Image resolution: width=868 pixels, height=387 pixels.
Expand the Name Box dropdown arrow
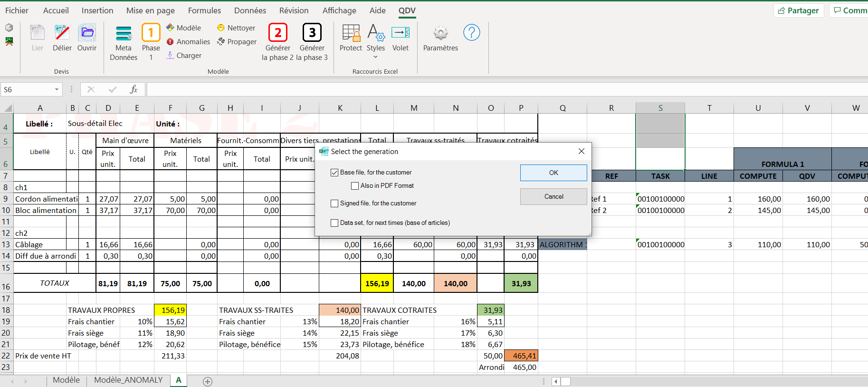tap(57, 89)
